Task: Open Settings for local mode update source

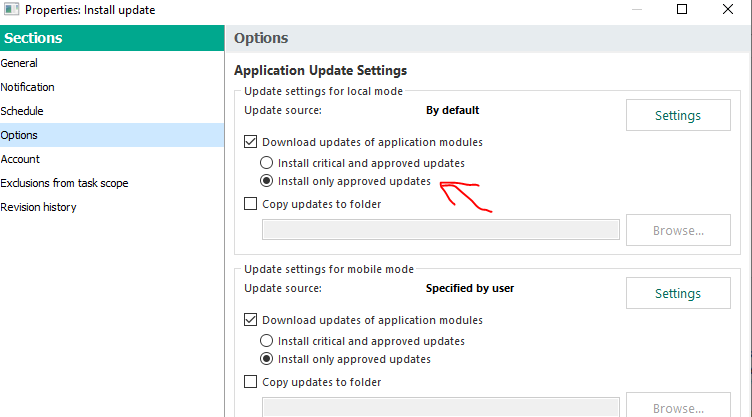Action: pos(678,115)
